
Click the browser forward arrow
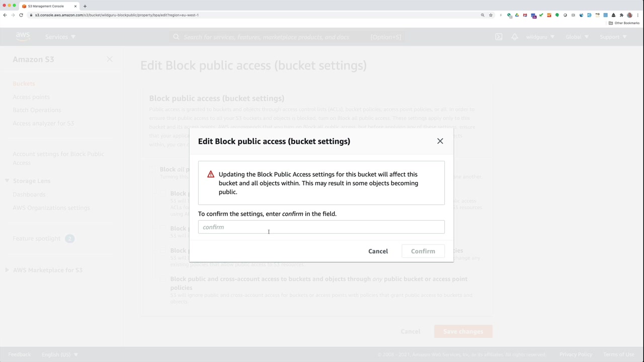[13, 15]
